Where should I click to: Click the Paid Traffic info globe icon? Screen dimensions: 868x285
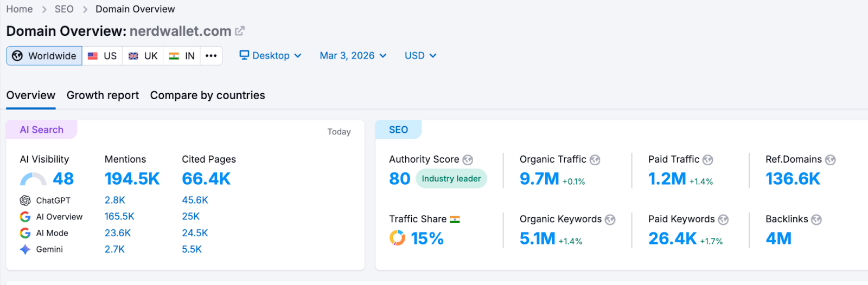click(x=708, y=160)
